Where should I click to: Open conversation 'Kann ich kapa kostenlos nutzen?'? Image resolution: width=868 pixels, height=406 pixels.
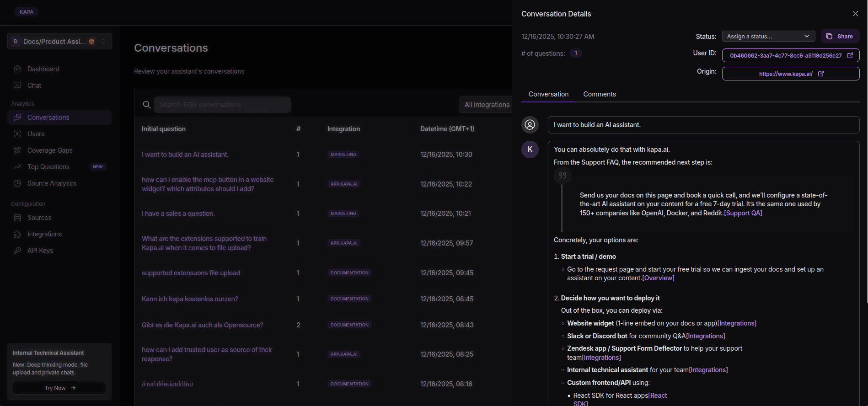190,299
